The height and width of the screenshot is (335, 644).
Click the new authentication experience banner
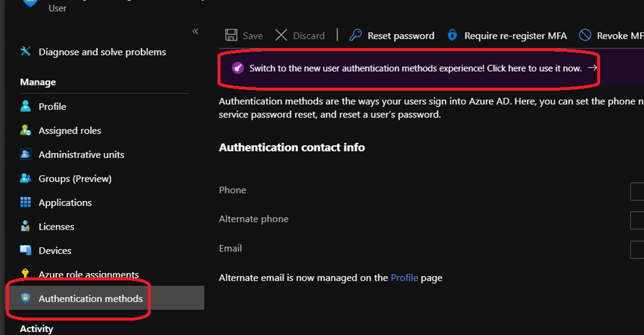click(415, 69)
